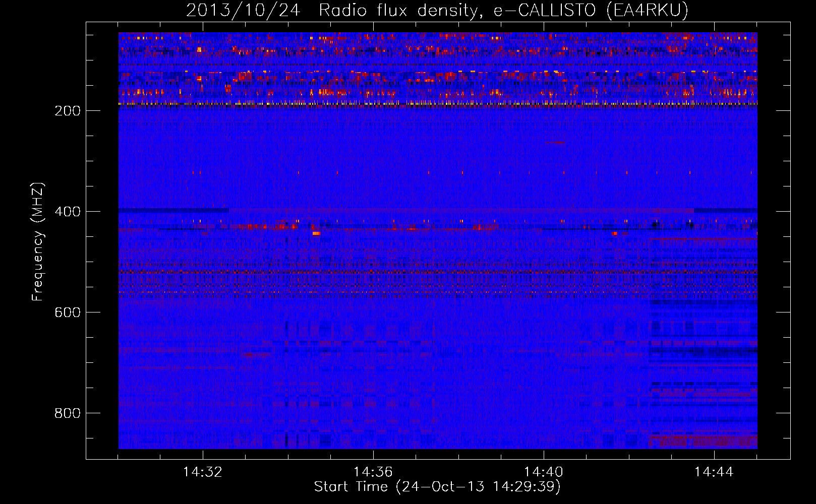Click the 200 frequency tick label
The height and width of the screenshot is (504, 816).
coord(68,111)
